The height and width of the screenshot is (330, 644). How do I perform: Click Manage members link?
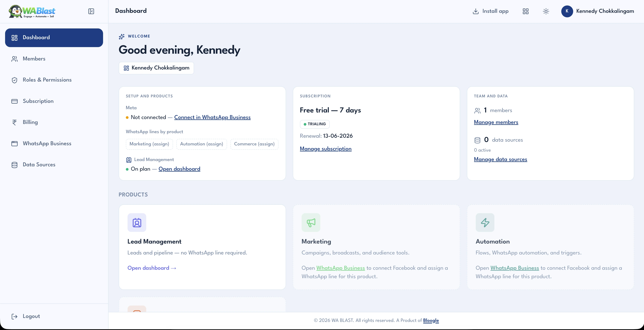[x=496, y=122]
